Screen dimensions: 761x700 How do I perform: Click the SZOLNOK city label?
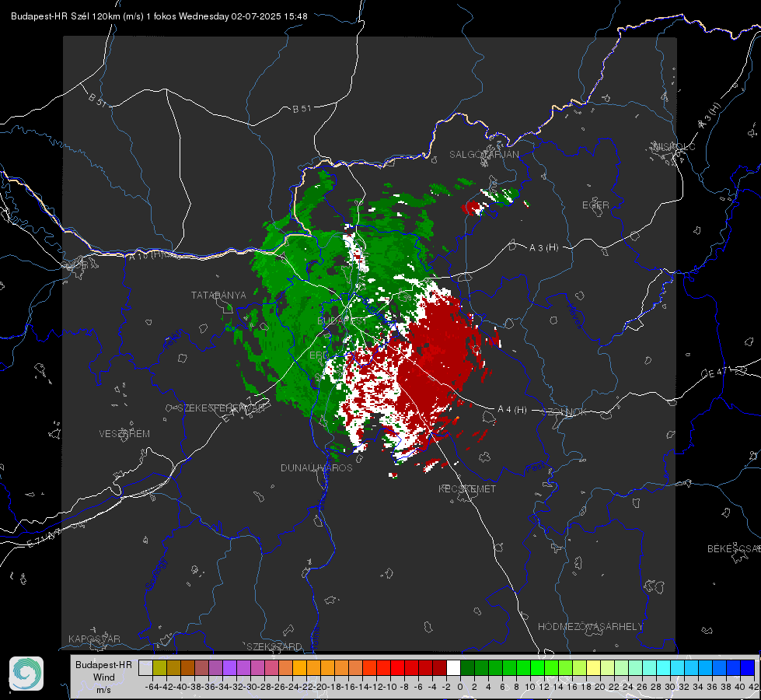click(x=565, y=412)
